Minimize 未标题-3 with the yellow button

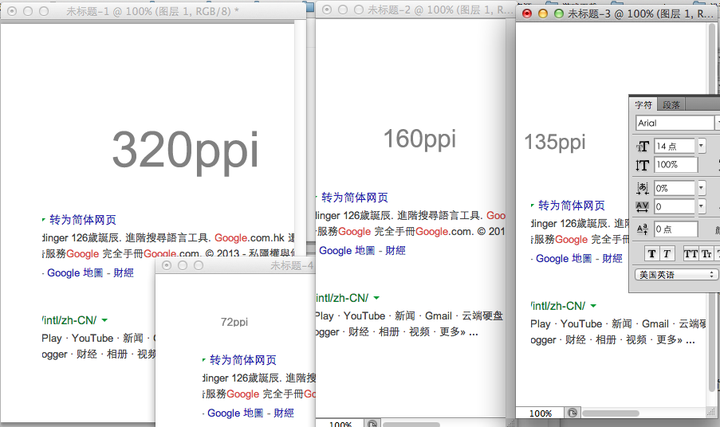click(543, 14)
